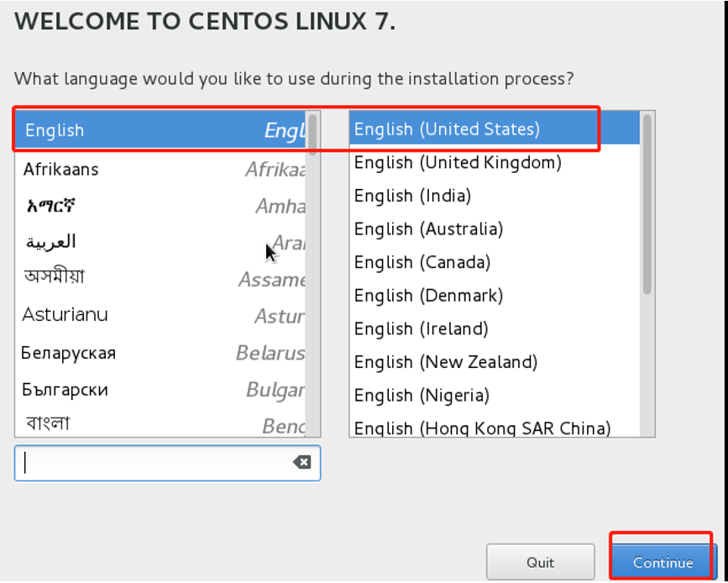728x583 pixels.
Task: Click the clear-text icon in the search box
Action: pyautogui.click(x=301, y=462)
